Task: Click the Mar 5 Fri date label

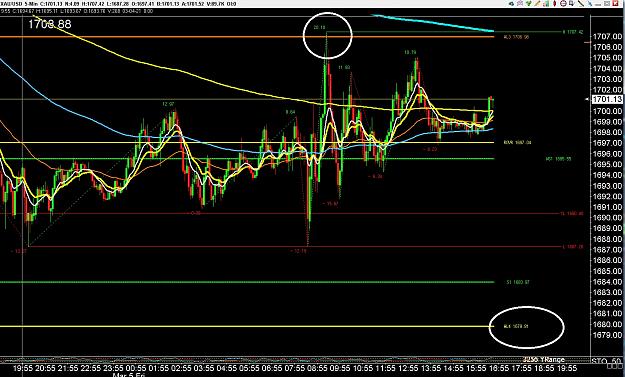Action: [x=128, y=375]
